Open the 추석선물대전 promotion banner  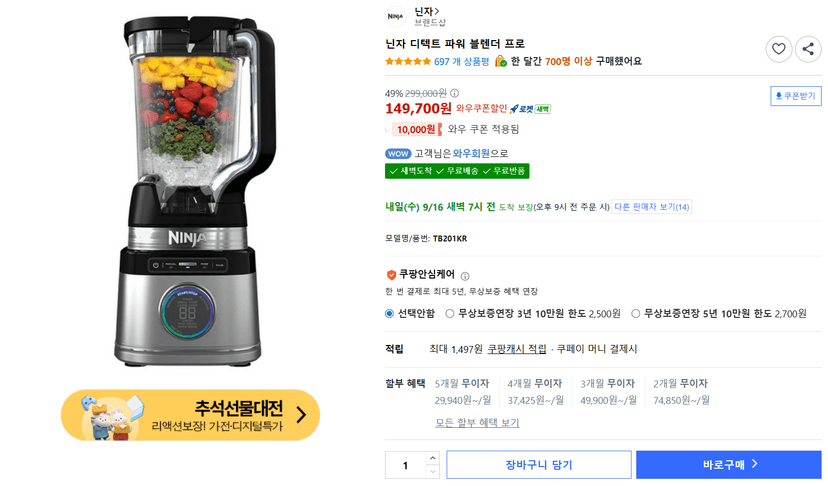pos(191,415)
